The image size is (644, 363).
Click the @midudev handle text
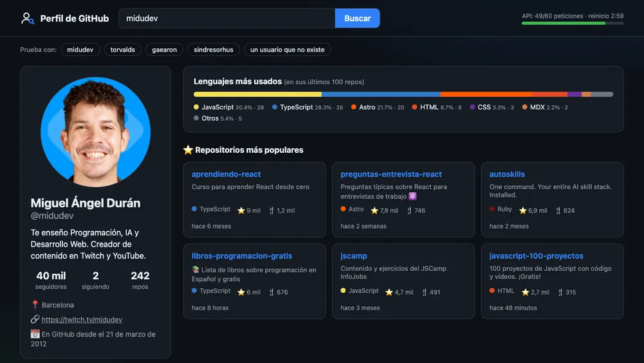(x=52, y=216)
